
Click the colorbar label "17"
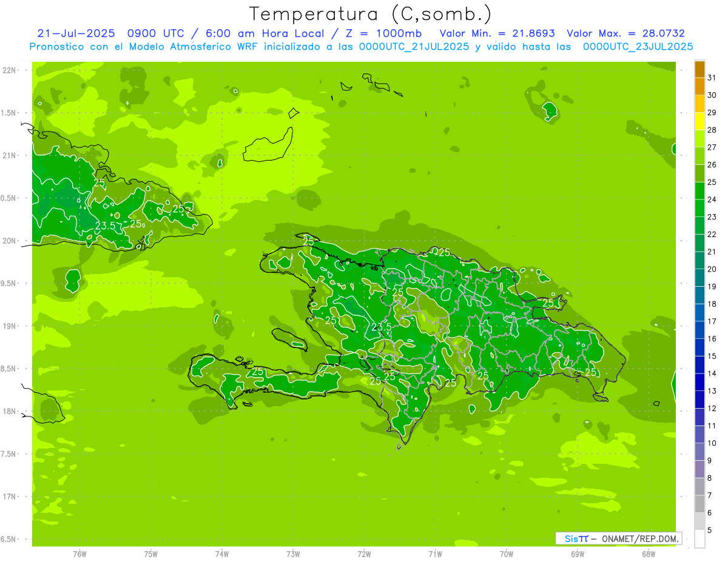(x=712, y=321)
